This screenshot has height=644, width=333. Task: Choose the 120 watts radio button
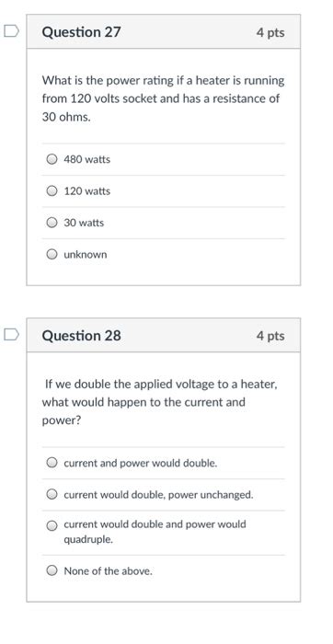[x=52, y=191]
